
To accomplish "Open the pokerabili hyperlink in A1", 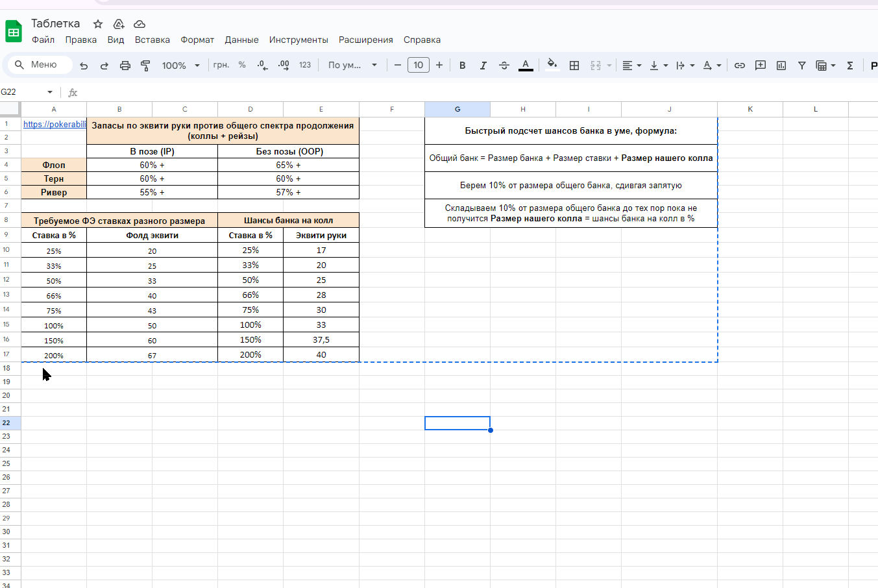I will pos(54,124).
